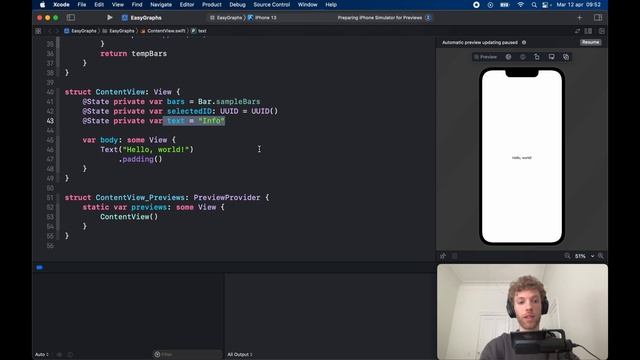
Task: Click the "Hello, world!" string in code
Action: (x=156, y=150)
